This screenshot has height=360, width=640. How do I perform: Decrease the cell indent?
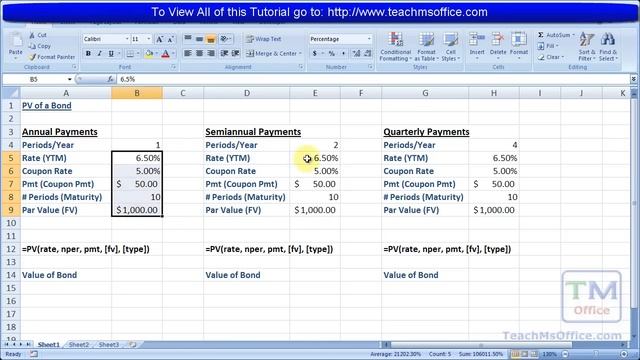click(224, 53)
